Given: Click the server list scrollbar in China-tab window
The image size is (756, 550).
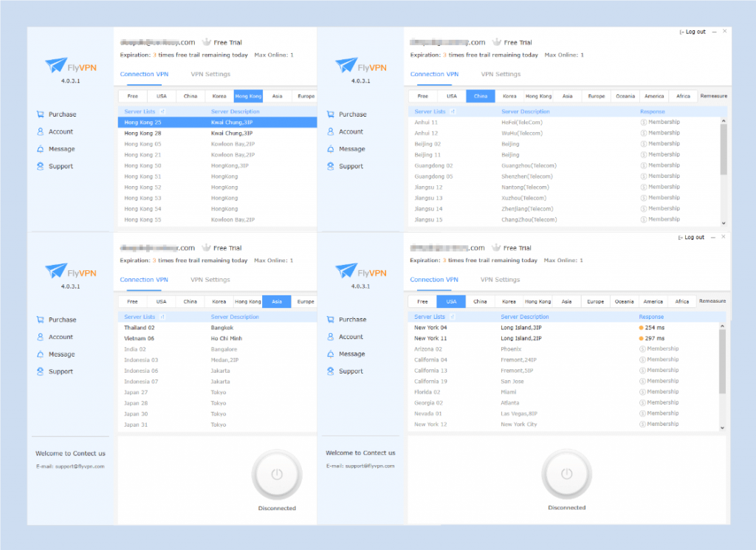Looking at the screenshot, I should click(x=724, y=149).
